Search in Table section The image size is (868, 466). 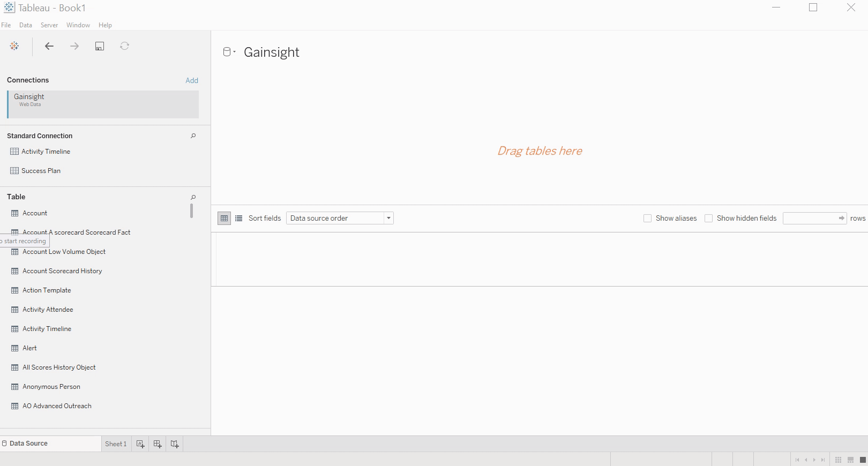coord(193,197)
